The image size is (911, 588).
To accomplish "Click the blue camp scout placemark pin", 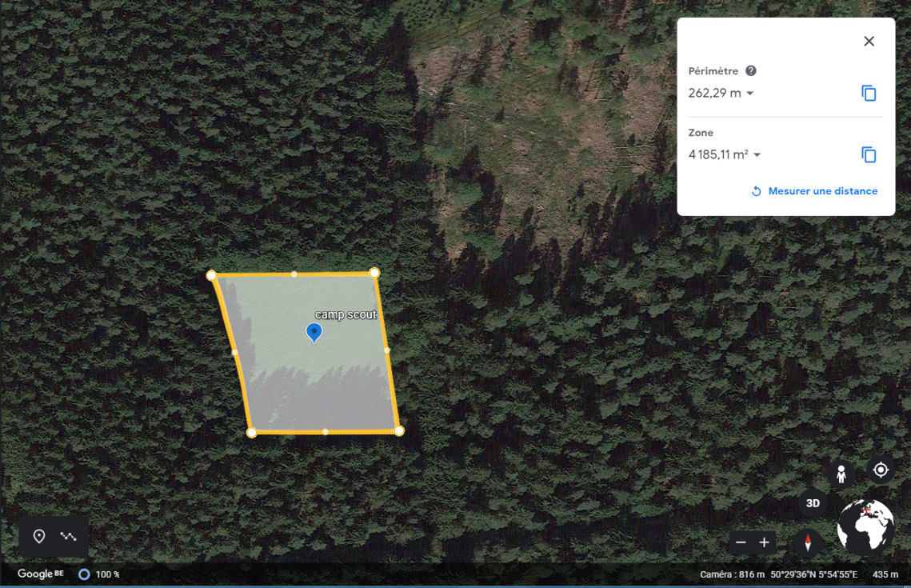I will click(x=314, y=332).
